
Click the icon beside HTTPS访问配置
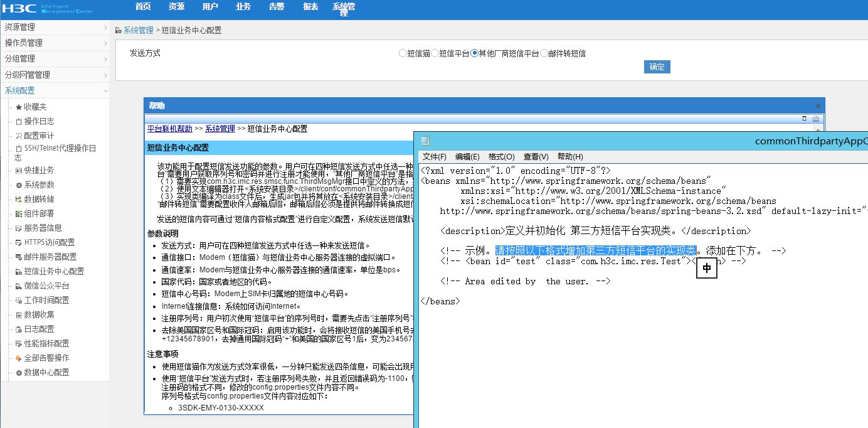tap(19, 243)
